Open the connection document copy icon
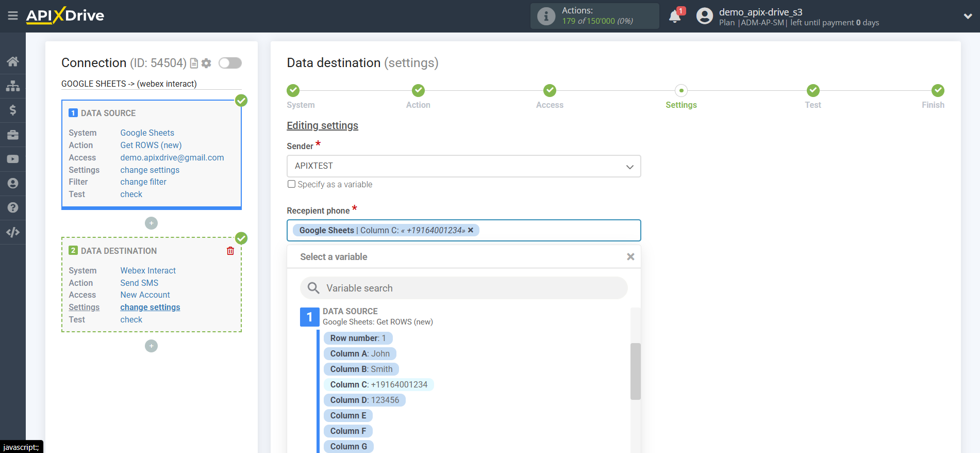Viewport: 980px width, 453px height. tap(194, 63)
